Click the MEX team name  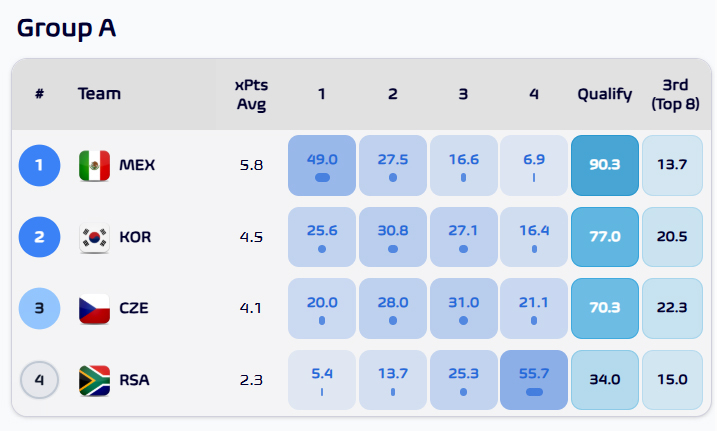(135, 165)
